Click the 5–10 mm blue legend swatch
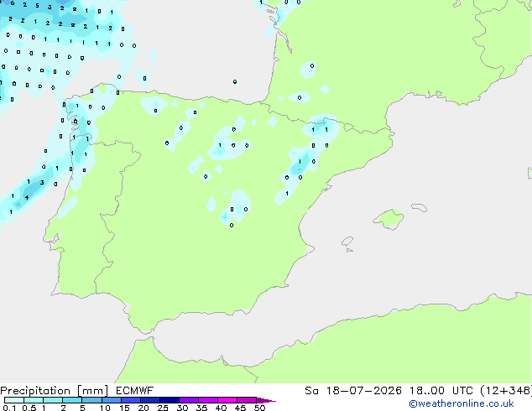The height and width of the screenshot is (411, 532). pyautogui.click(x=91, y=400)
